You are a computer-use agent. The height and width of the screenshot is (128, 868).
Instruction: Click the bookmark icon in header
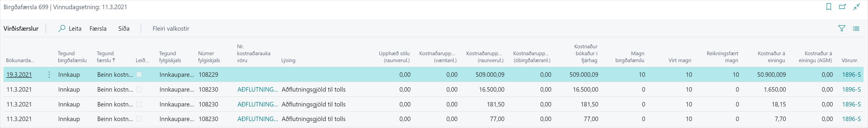(829, 7)
